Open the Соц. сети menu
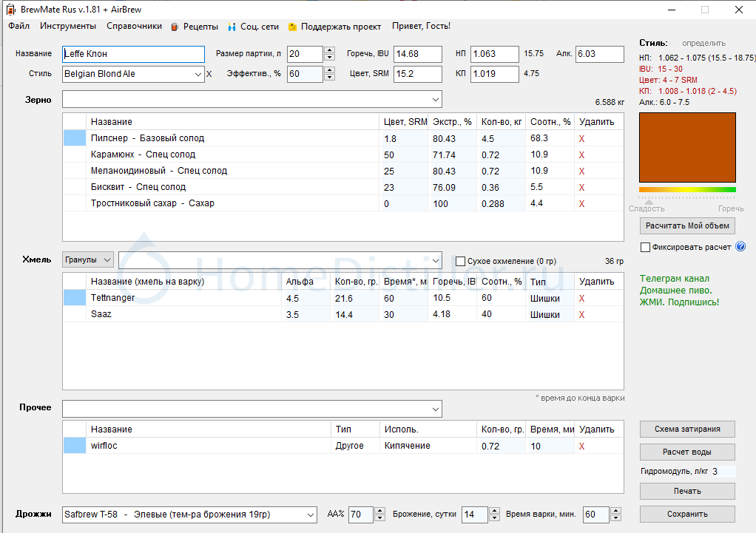Screen dimensions: 756x533 pos(254,27)
